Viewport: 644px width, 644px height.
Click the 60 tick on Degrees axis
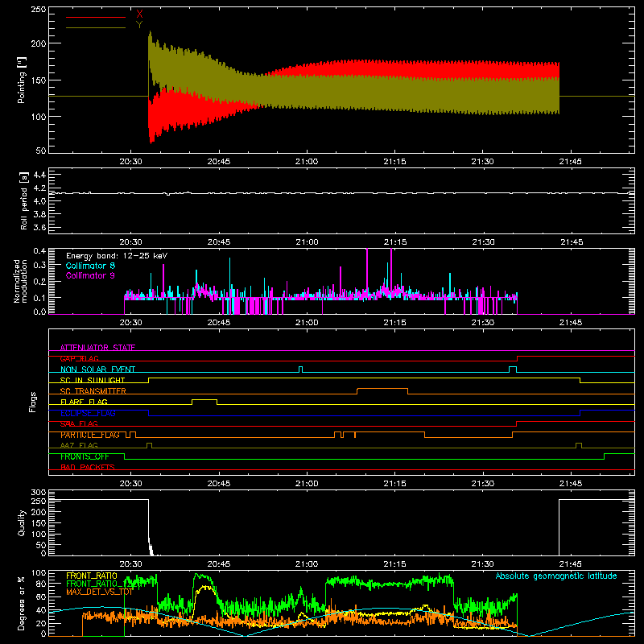41,597
